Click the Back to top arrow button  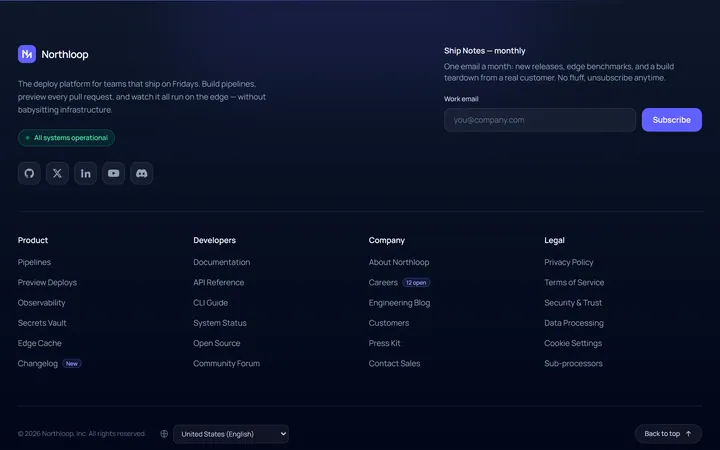click(x=668, y=433)
